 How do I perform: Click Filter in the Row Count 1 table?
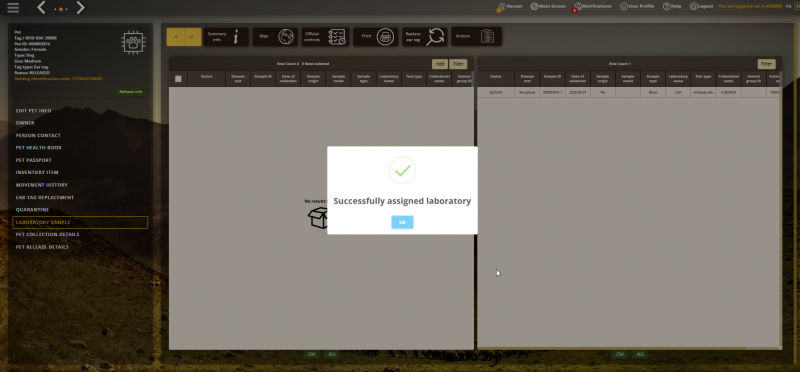pyautogui.click(x=766, y=64)
